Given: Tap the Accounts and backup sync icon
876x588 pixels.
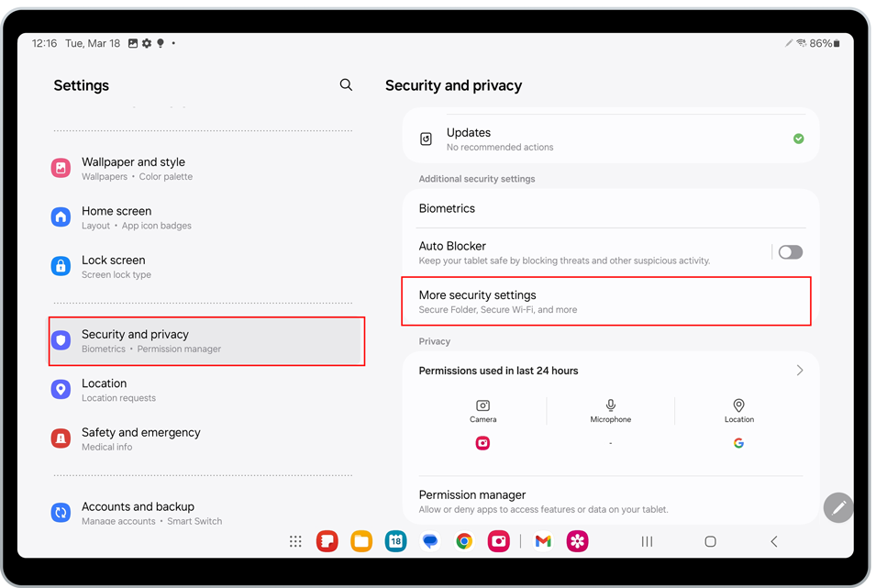Looking at the screenshot, I should (x=61, y=513).
